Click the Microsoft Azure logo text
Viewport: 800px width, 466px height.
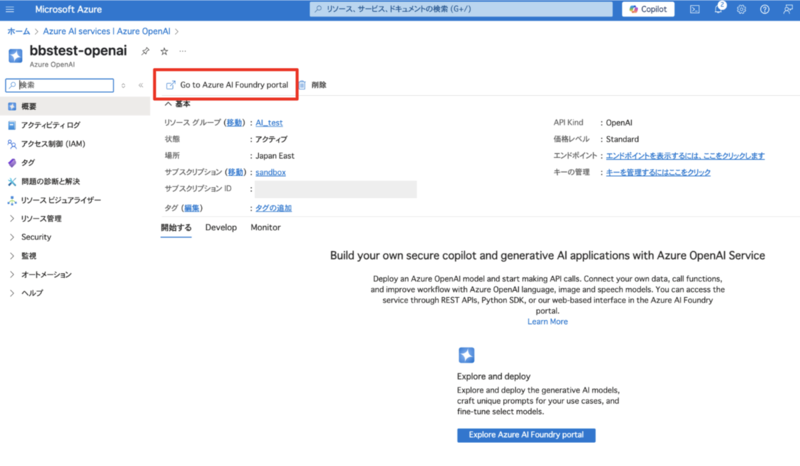(68, 9)
